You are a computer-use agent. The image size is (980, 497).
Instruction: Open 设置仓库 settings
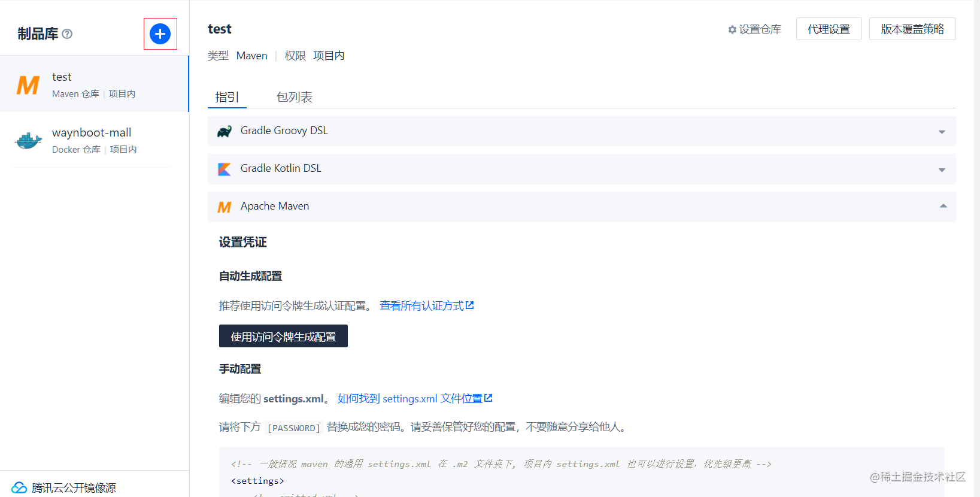pos(754,29)
